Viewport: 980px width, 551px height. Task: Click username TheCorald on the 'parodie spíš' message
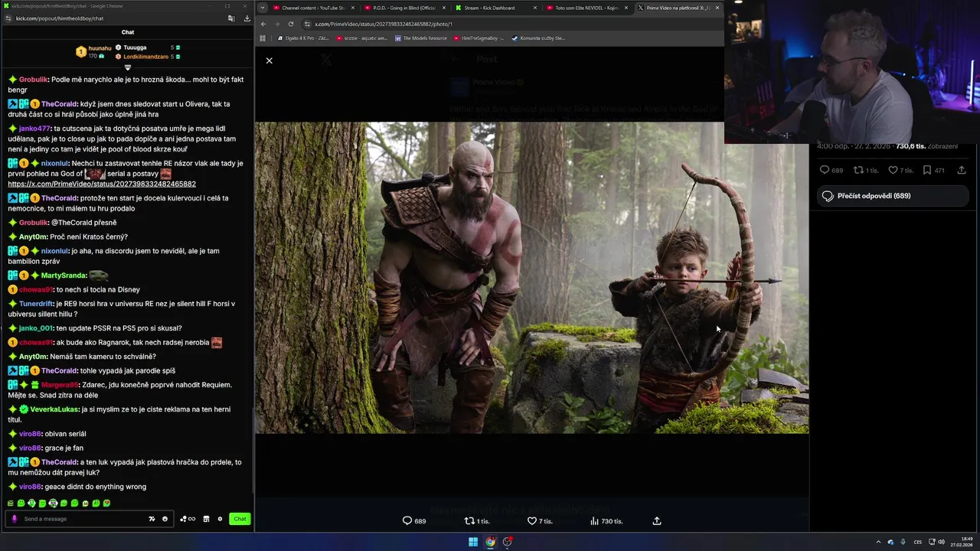coord(59,370)
